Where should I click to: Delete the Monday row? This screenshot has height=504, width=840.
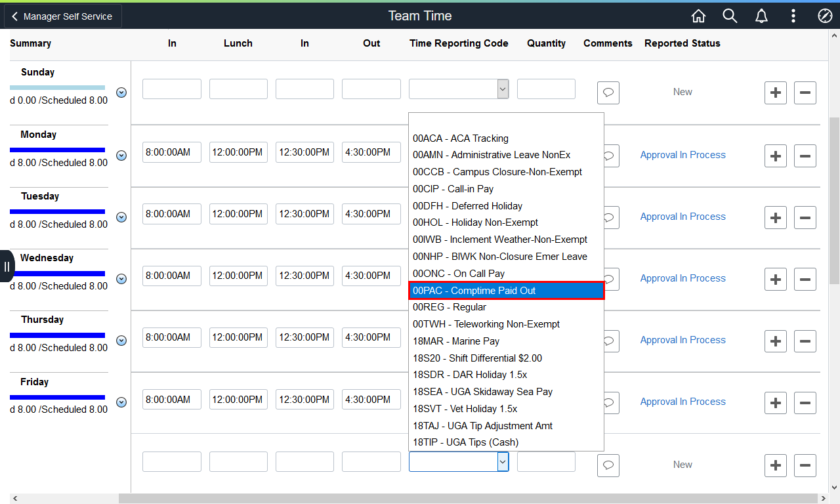tap(805, 156)
